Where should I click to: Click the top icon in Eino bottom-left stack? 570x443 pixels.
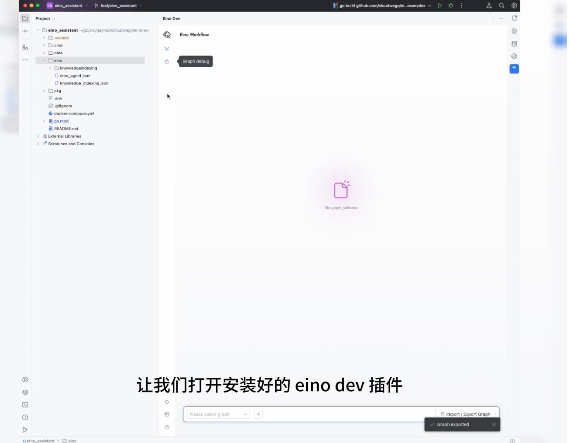point(167,402)
